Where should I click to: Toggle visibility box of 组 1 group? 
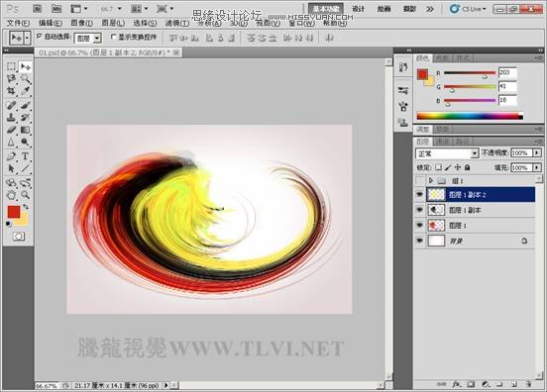420,180
